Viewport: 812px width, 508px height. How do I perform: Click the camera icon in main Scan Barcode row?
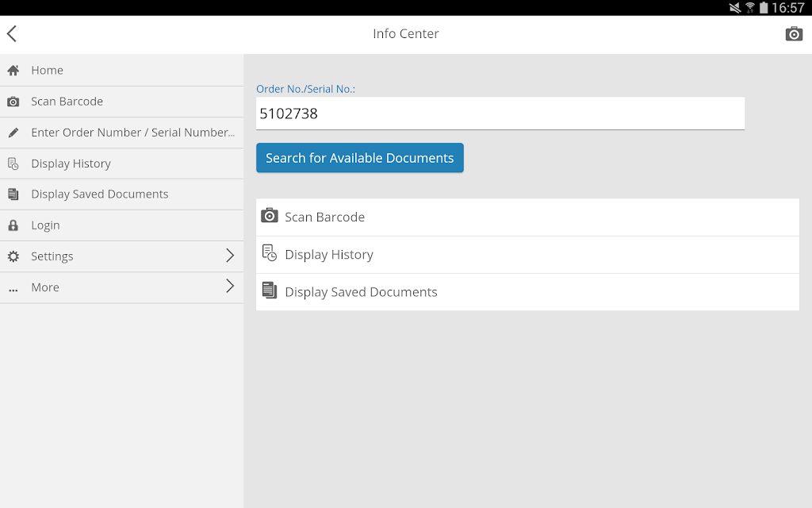pyautogui.click(x=270, y=215)
